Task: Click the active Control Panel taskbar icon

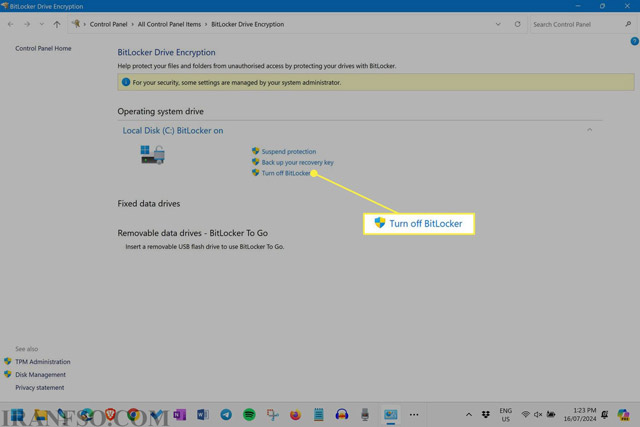Action: pyautogui.click(x=391, y=415)
